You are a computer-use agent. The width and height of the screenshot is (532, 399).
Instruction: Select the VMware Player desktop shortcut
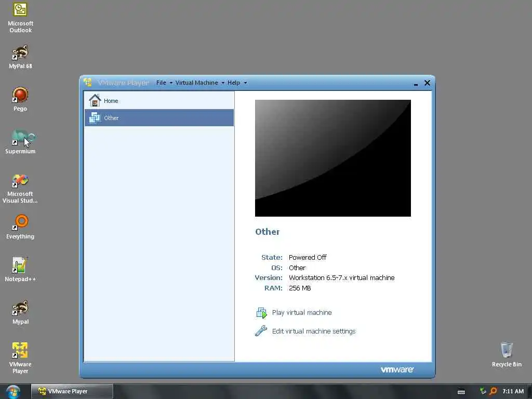click(x=20, y=358)
